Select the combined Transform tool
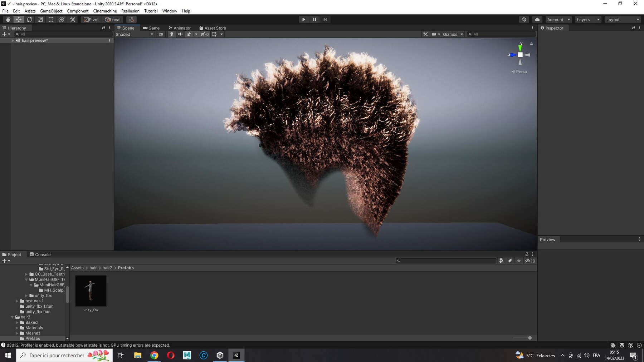 point(62,19)
